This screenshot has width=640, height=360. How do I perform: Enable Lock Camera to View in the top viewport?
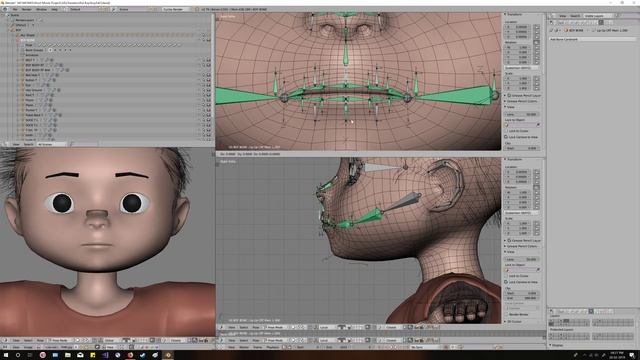click(x=506, y=137)
